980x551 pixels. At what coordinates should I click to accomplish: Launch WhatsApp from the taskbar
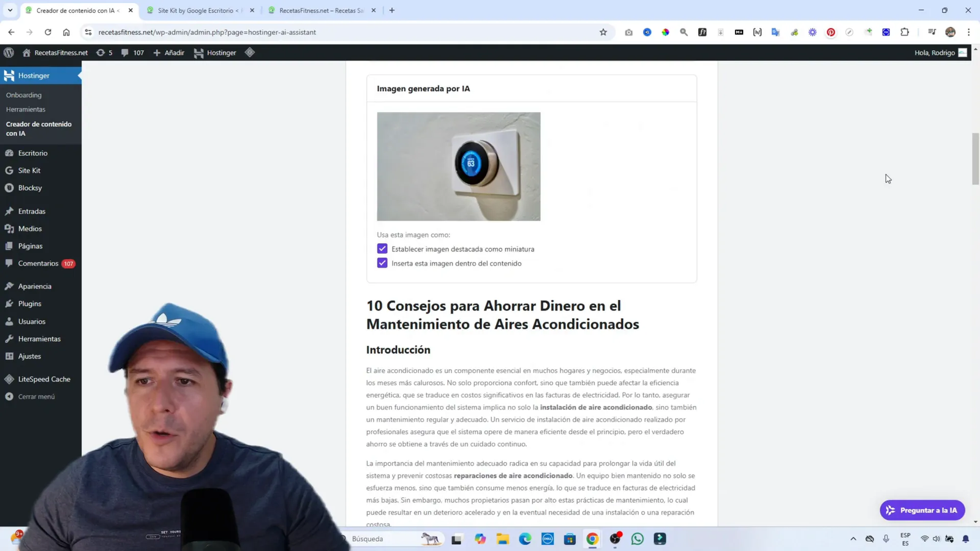point(637,539)
